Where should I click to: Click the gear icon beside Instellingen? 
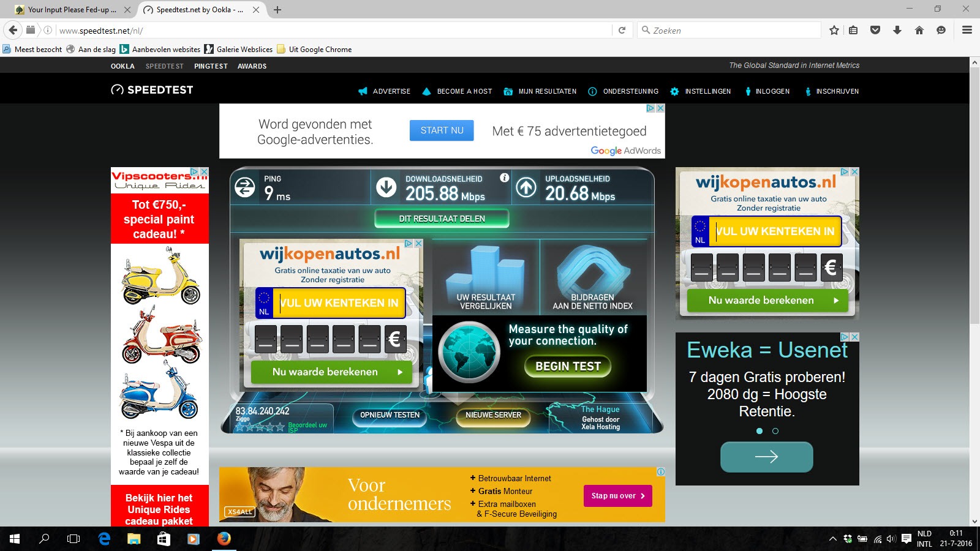(674, 91)
